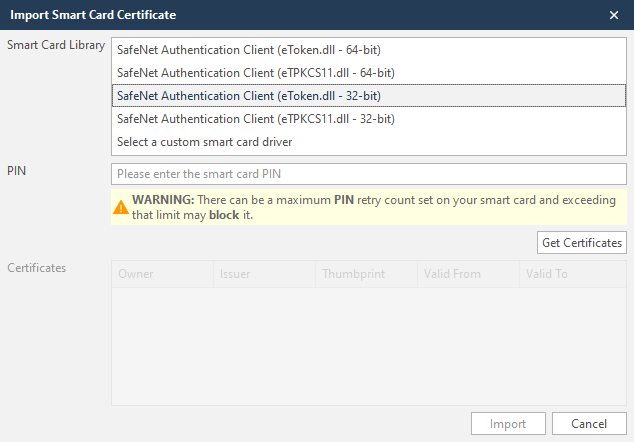Focus the smart card PIN input field

tap(368, 173)
